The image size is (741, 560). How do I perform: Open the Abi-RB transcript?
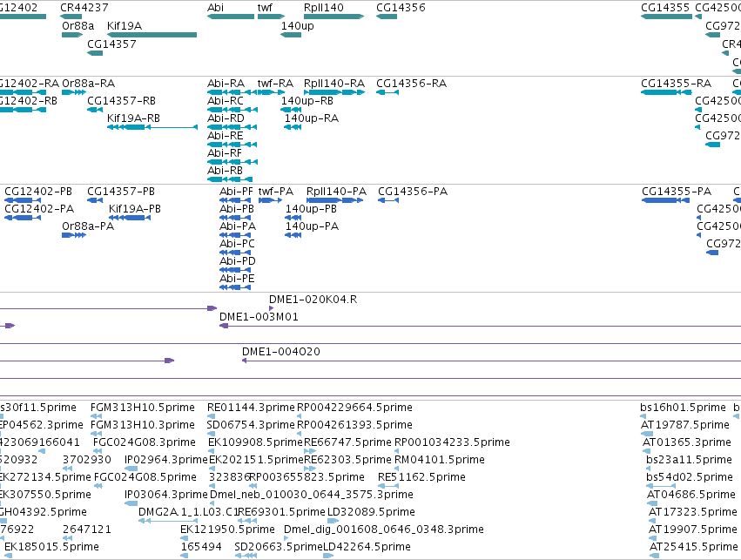230,179
